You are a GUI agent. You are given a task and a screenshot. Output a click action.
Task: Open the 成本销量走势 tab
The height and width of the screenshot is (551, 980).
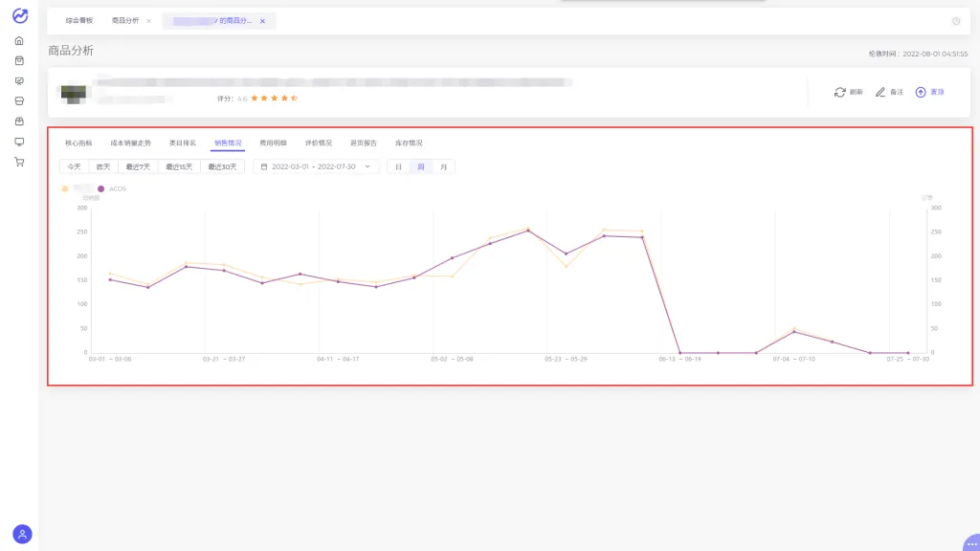pyautogui.click(x=130, y=143)
